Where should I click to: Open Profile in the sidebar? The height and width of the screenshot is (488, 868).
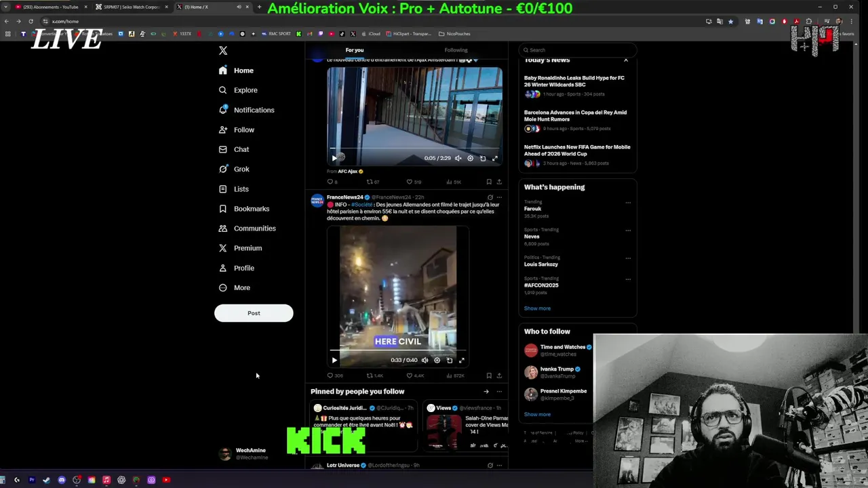coord(236,268)
